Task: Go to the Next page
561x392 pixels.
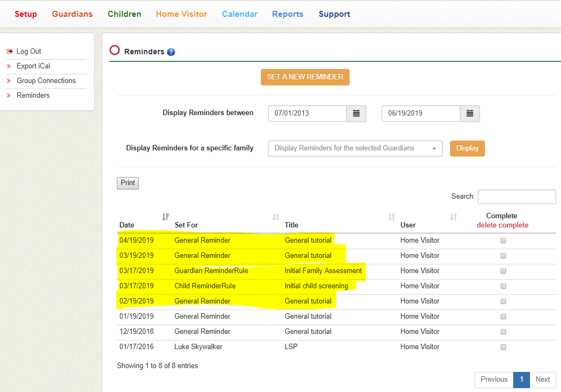Action: tap(543, 380)
